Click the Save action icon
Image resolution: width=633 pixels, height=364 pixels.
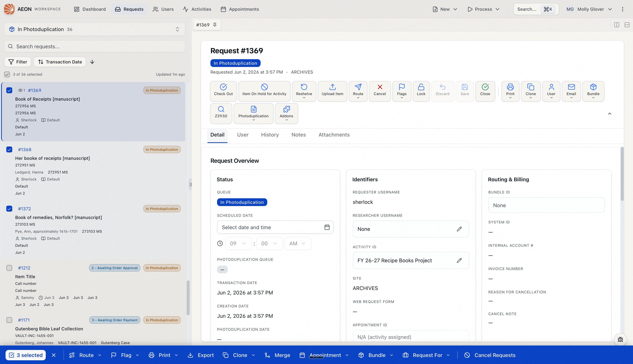[464, 87]
